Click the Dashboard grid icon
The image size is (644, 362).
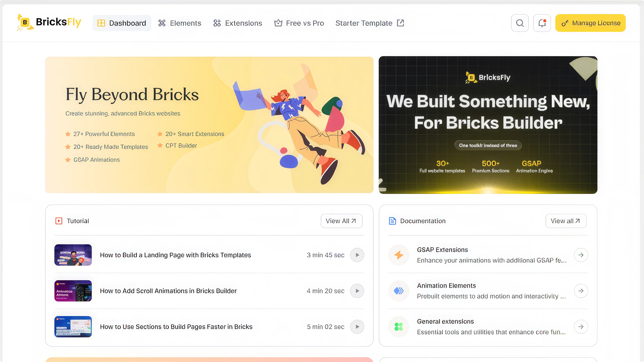pyautogui.click(x=101, y=23)
